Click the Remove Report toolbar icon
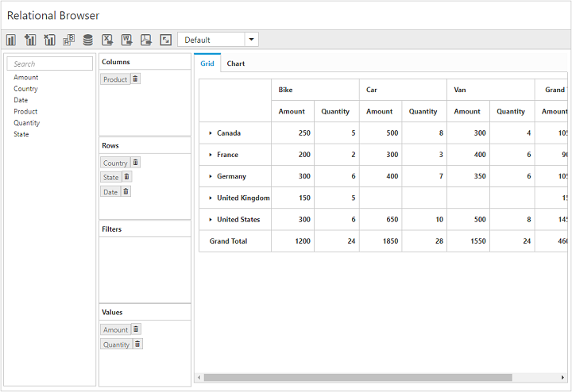 pyautogui.click(x=49, y=40)
